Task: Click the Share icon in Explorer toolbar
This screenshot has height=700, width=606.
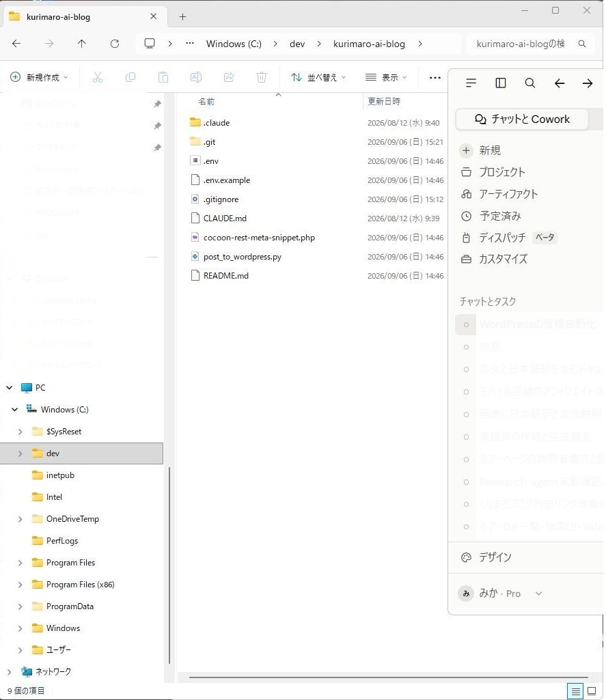Action: pos(229,77)
